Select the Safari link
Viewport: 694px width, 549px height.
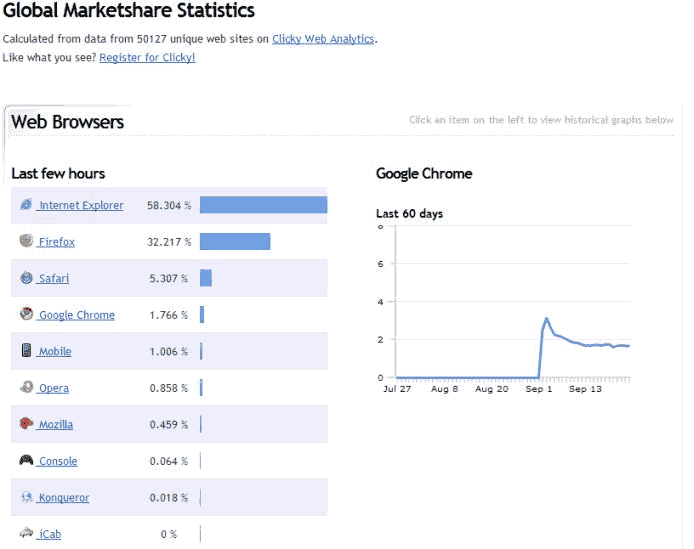[54, 278]
